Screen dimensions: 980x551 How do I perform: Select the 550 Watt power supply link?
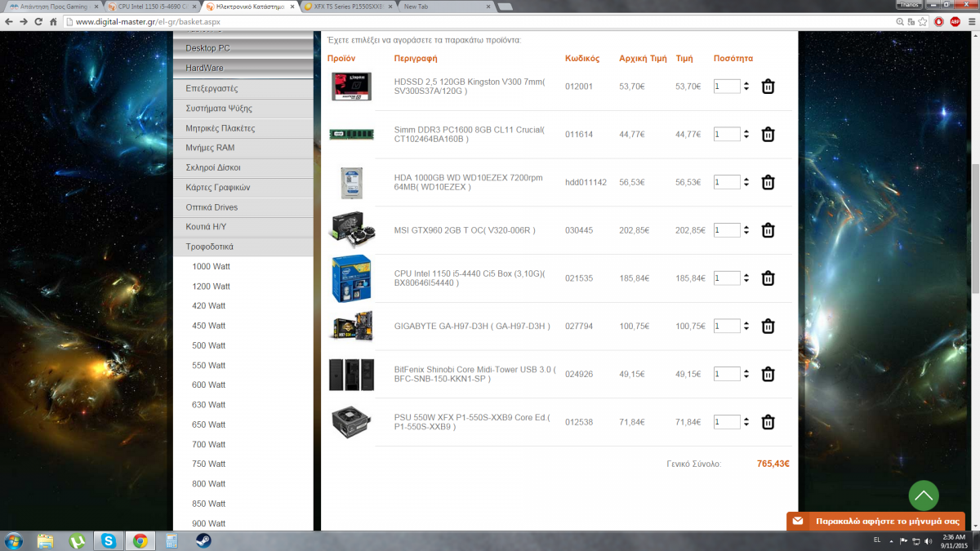point(209,366)
